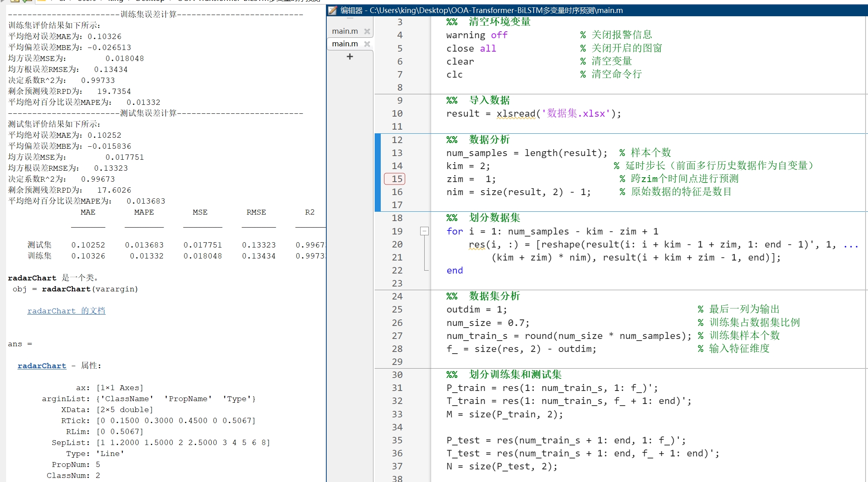Click the 划分数据集 section header

(x=494, y=218)
